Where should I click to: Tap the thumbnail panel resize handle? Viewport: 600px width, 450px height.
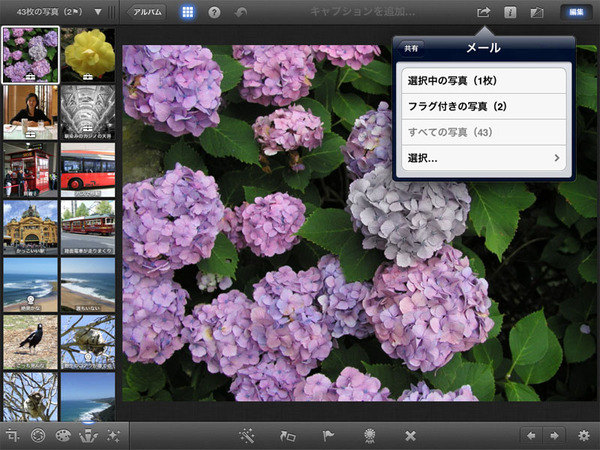[111, 12]
